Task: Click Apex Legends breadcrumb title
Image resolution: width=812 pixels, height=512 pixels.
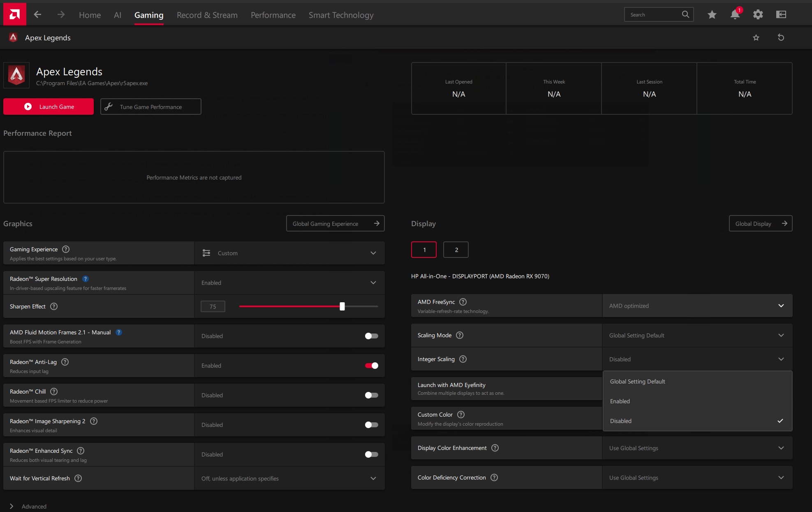Action: coord(48,38)
